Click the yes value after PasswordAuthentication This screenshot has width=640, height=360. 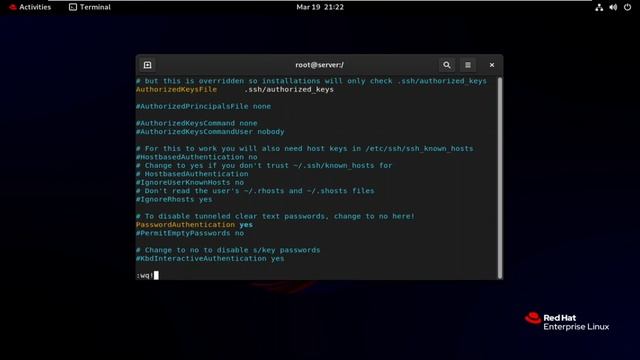246,224
